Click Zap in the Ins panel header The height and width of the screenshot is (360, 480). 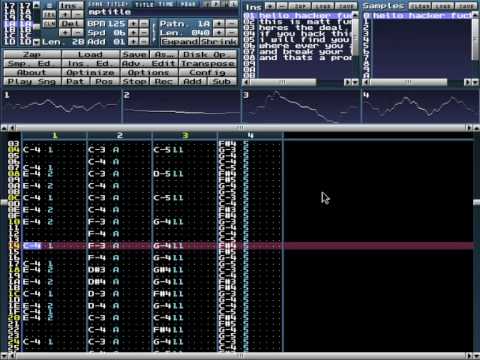pos(299,6)
